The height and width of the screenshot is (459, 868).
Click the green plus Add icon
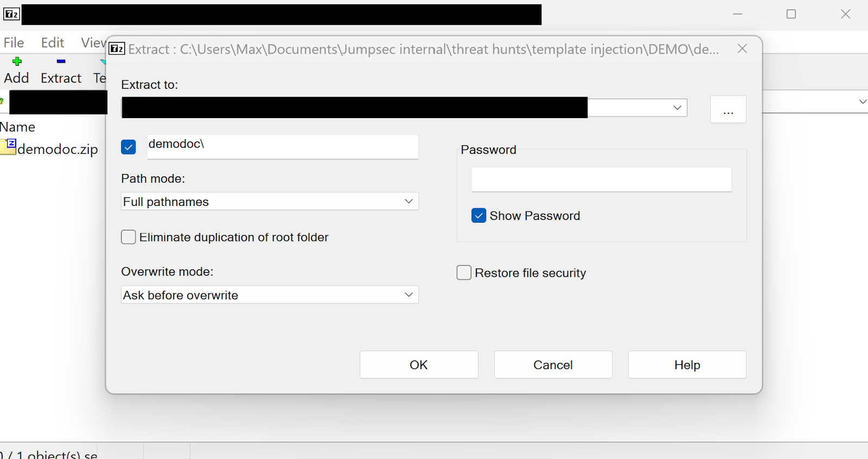tap(17, 62)
